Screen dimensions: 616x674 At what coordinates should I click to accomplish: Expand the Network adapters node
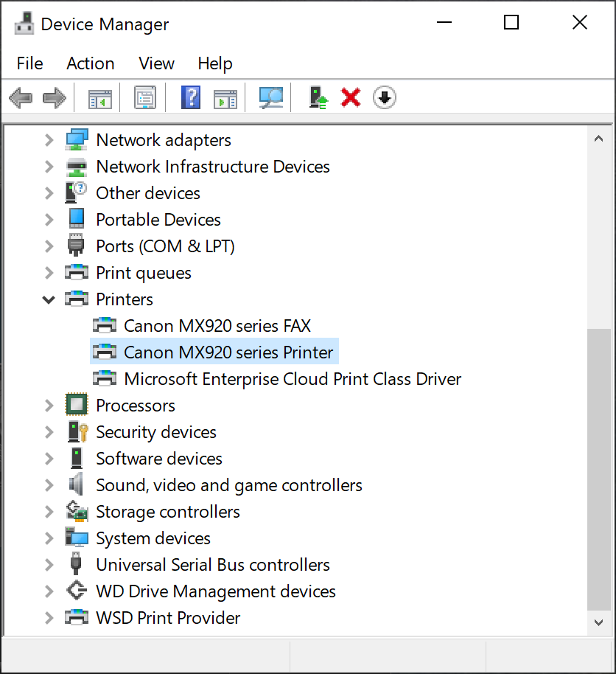coord(49,140)
